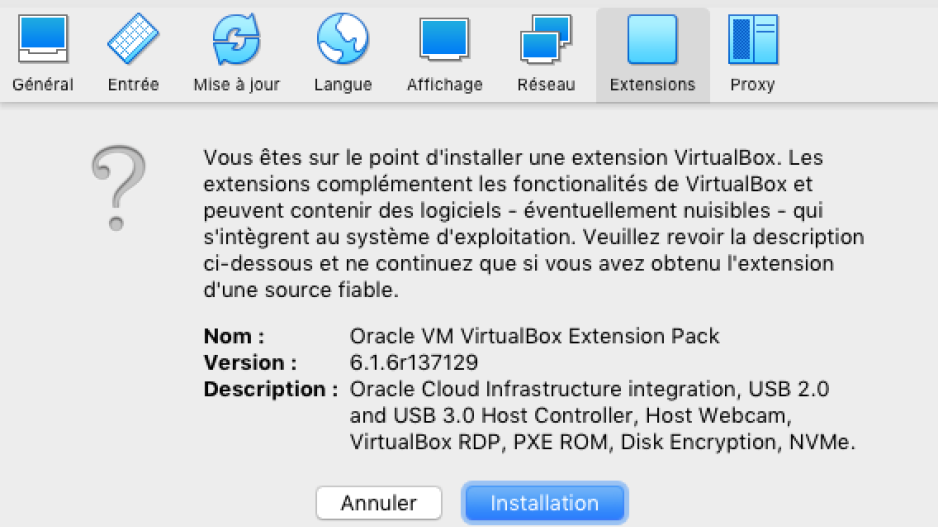Select the Entrée keyboard icon
This screenshot has width=938, height=527.
point(133,39)
